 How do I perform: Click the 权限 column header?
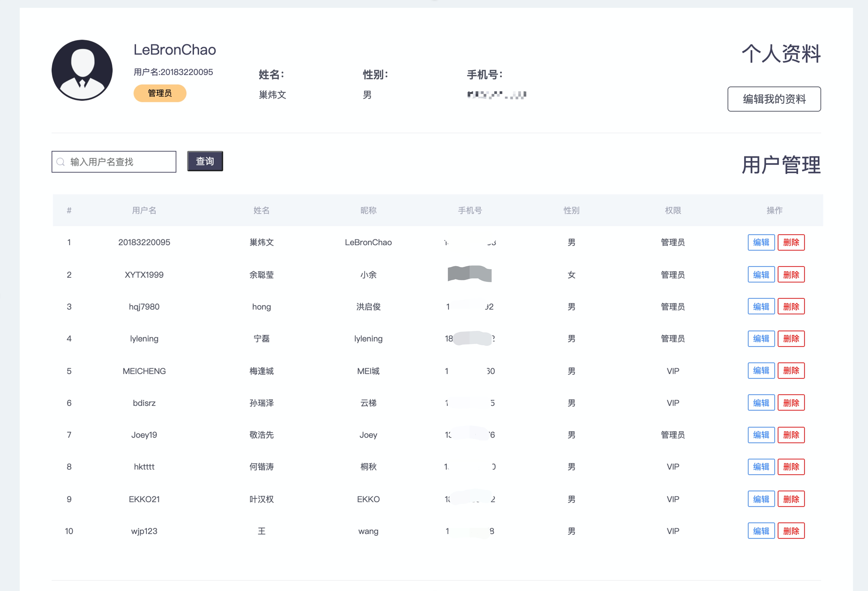[673, 210]
